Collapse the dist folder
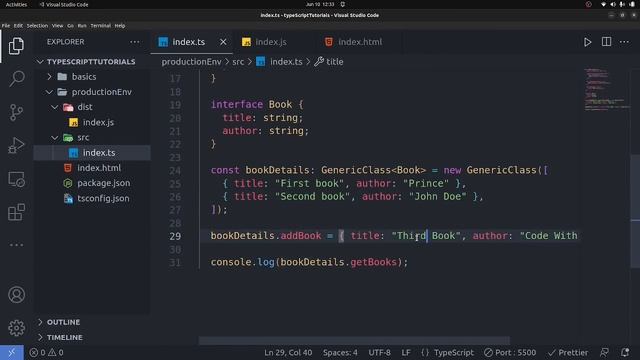The height and width of the screenshot is (360, 640). click(55, 107)
